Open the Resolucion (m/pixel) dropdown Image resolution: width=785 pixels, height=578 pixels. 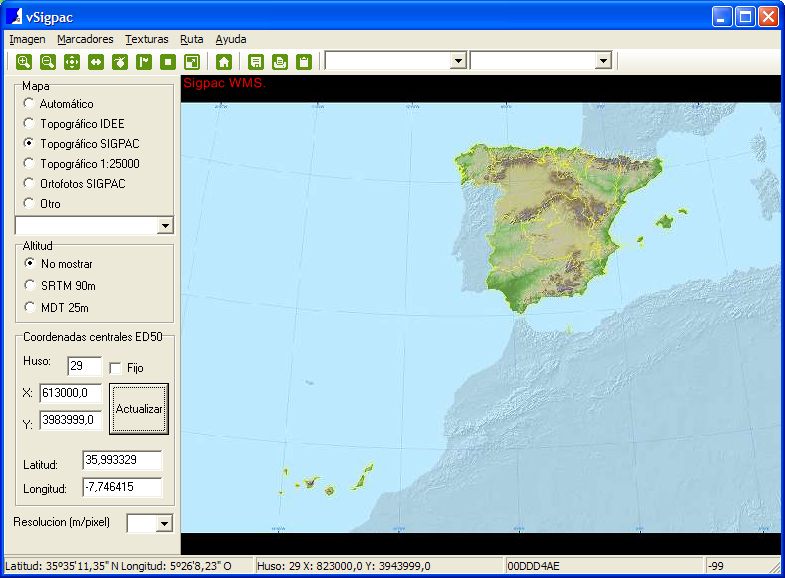164,523
